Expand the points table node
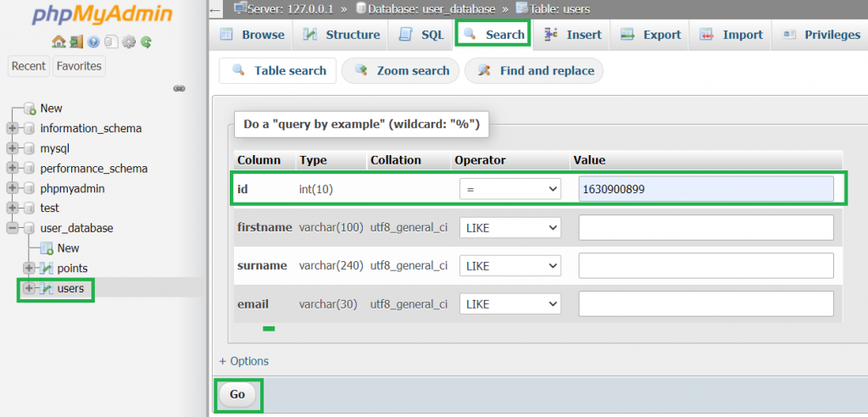Screen dimensions: 868x417 tap(29, 268)
